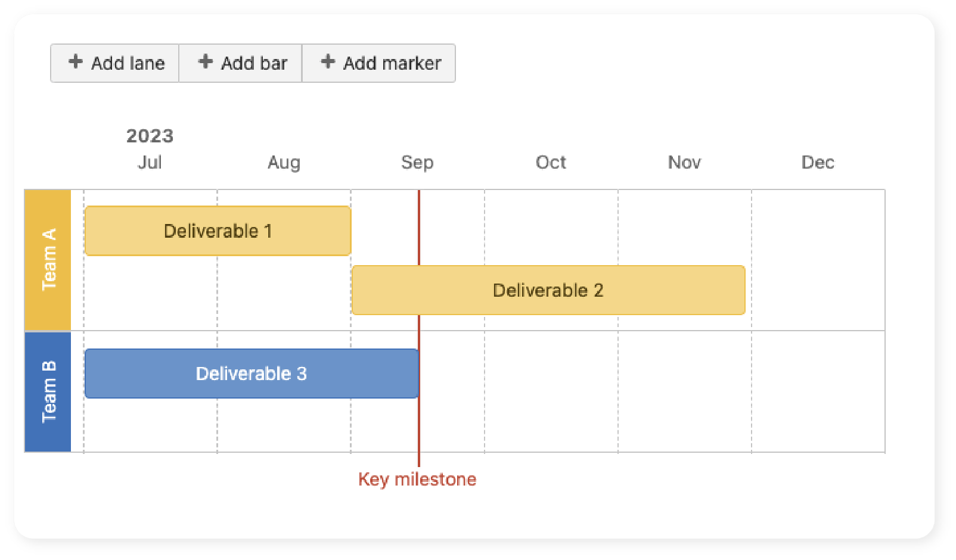
Task: Click the Dec month header
Action: [818, 162]
